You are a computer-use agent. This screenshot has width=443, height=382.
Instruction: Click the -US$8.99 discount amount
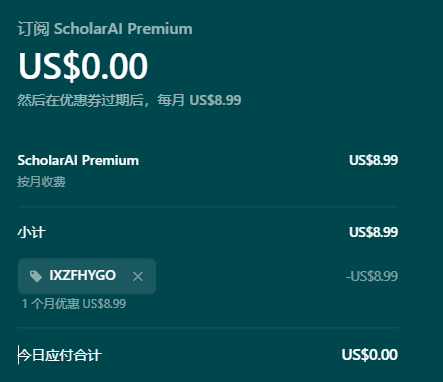pos(372,276)
